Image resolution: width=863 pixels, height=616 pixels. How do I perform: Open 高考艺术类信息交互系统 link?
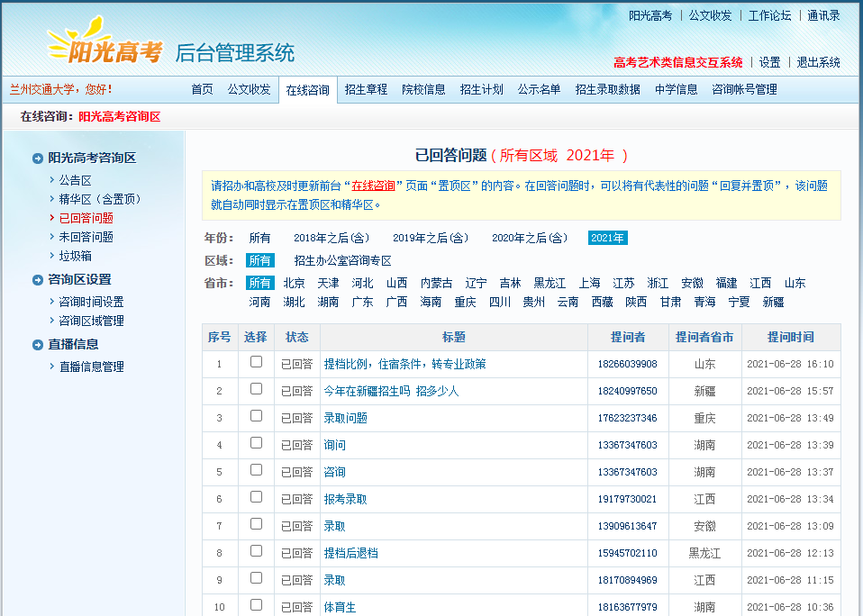pos(677,62)
